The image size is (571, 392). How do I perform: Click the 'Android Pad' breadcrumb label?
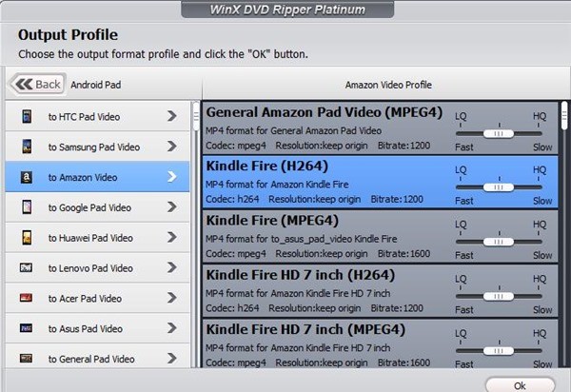point(96,85)
